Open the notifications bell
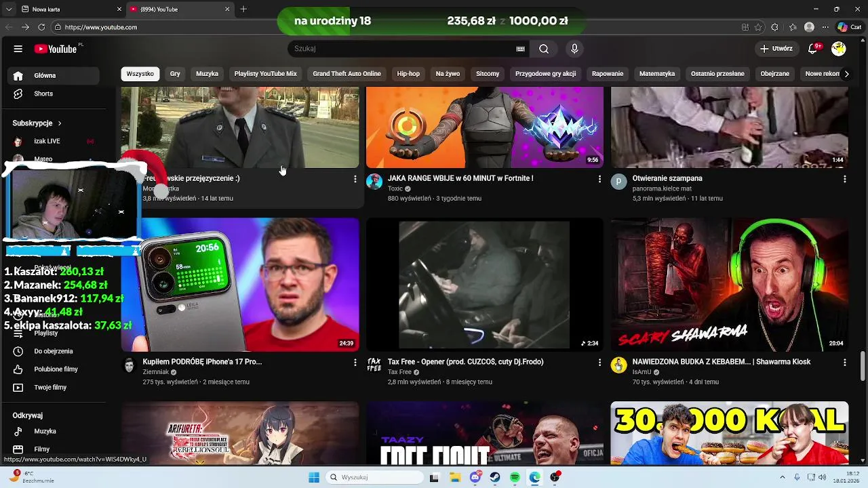The height and width of the screenshot is (488, 868). tap(813, 49)
